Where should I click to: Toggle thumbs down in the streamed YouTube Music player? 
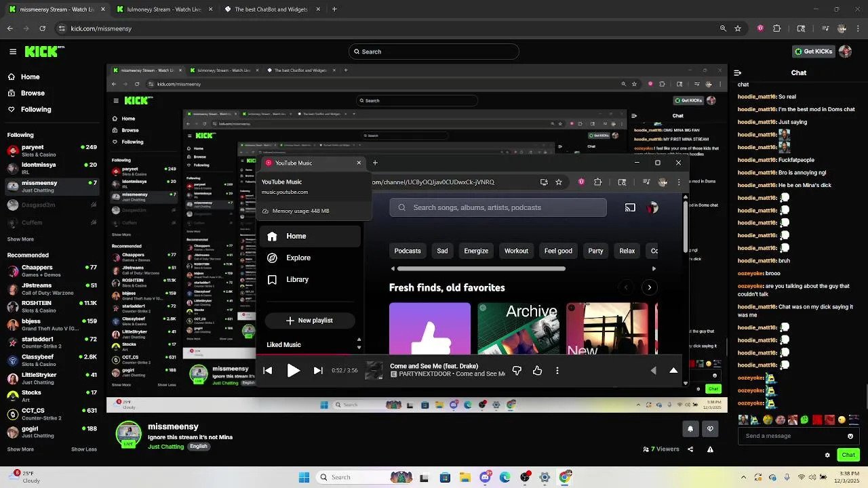pyautogui.click(x=517, y=371)
